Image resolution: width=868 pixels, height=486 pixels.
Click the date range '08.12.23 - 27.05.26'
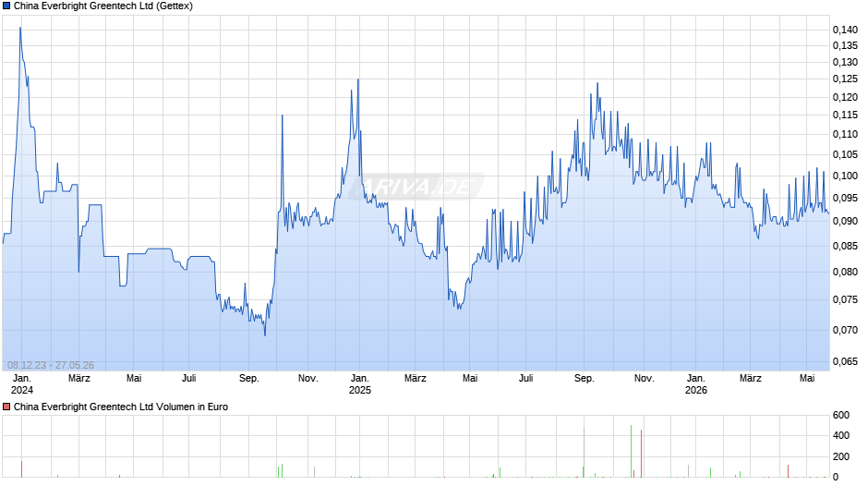(x=51, y=365)
